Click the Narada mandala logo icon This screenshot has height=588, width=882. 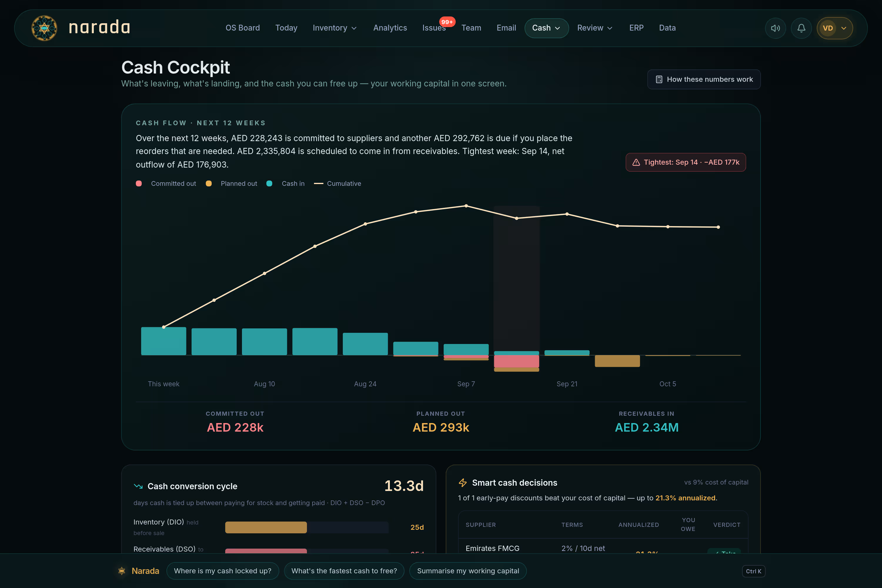pyautogui.click(x=44, y=28)
